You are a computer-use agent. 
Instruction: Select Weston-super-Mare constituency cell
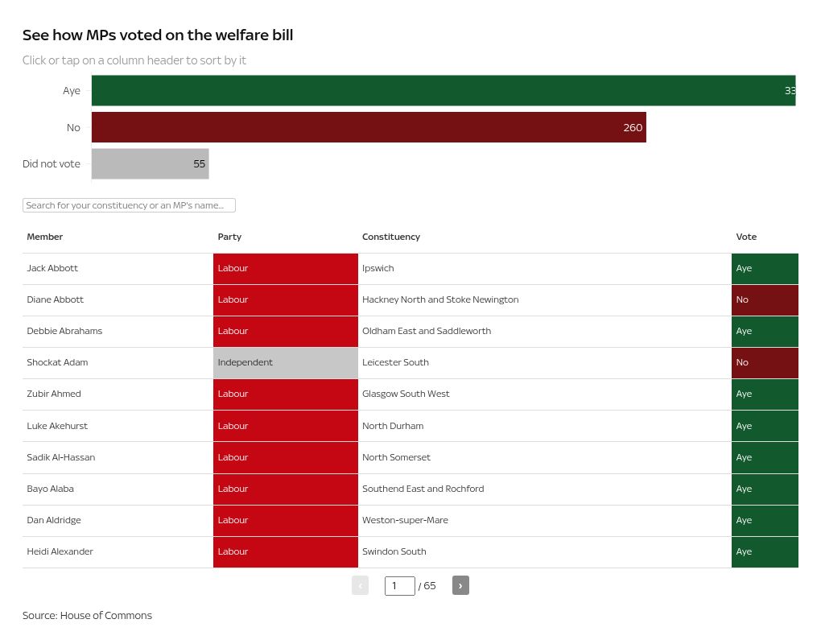pyautogui.click(x=405, y=520)
